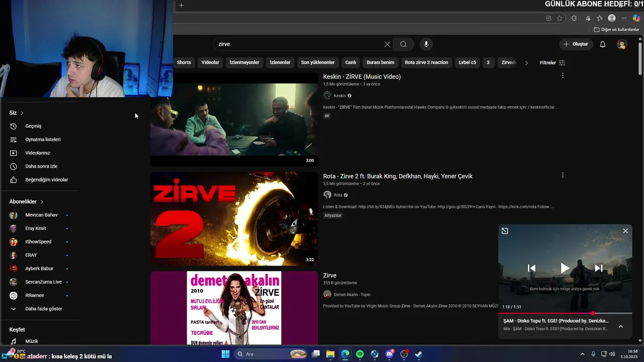
Task: Open the Filtreler search filters
Action: click(x=552, y=63)
